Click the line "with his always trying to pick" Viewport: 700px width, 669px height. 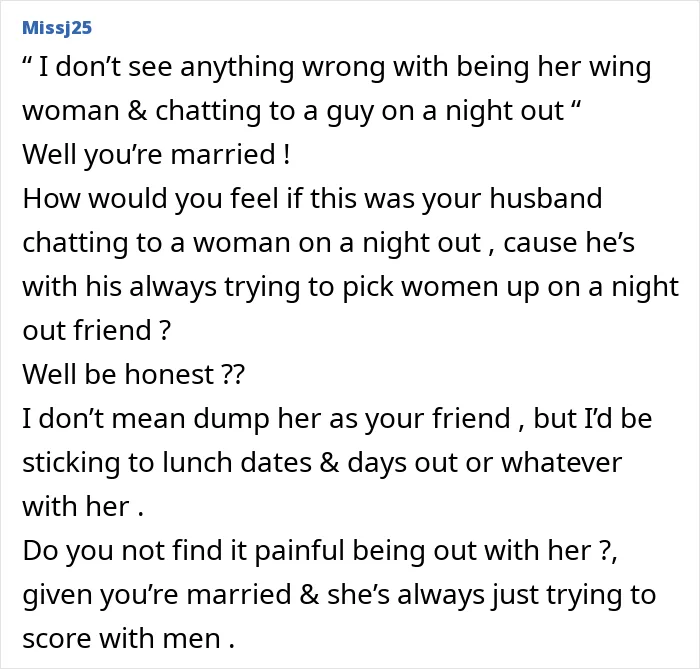[x=351, y=287]
